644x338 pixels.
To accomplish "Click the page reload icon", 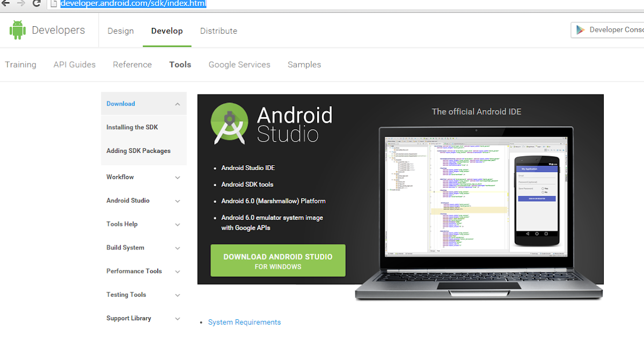I will coord(36,4).
